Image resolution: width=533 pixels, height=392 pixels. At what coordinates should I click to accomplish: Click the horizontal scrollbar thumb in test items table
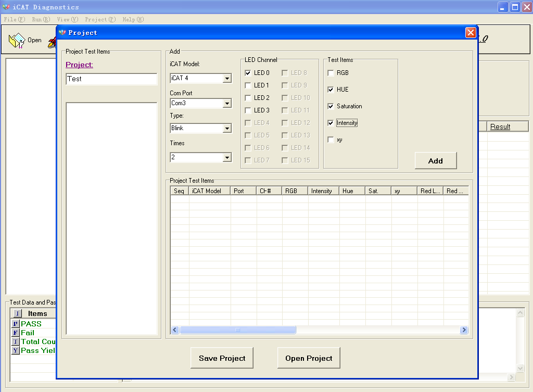237,330
